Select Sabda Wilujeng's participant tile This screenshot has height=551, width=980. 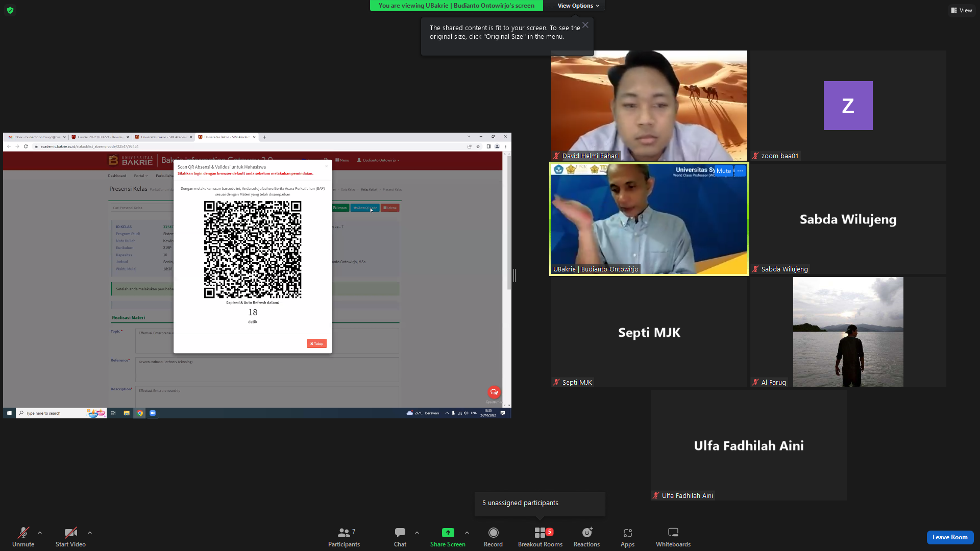848,219
